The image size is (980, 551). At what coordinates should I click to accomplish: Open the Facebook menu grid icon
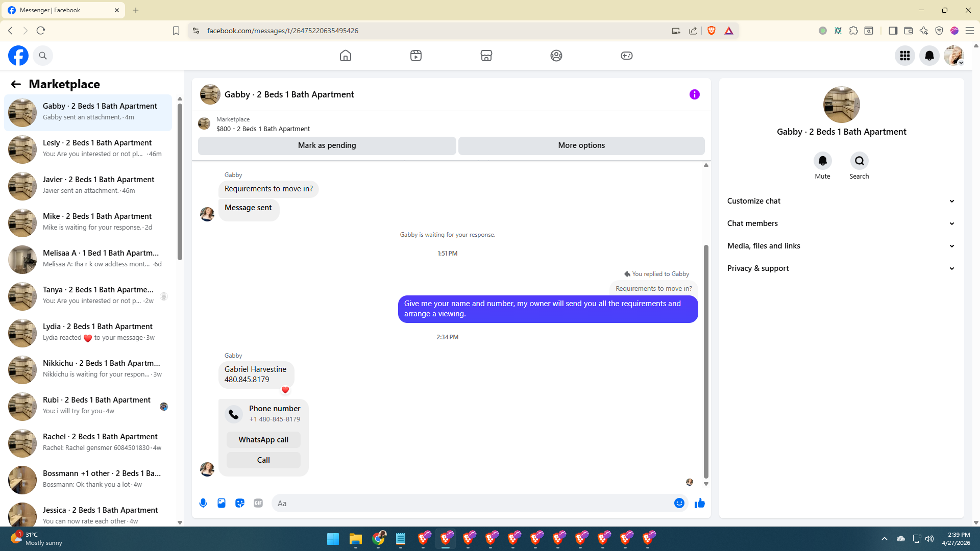coord(905,56)
